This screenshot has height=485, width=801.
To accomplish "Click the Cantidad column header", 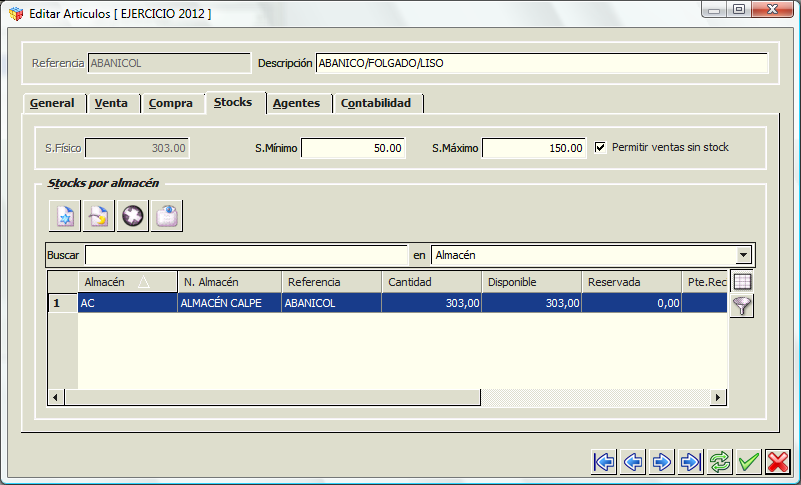I will [x=432, y=282].
